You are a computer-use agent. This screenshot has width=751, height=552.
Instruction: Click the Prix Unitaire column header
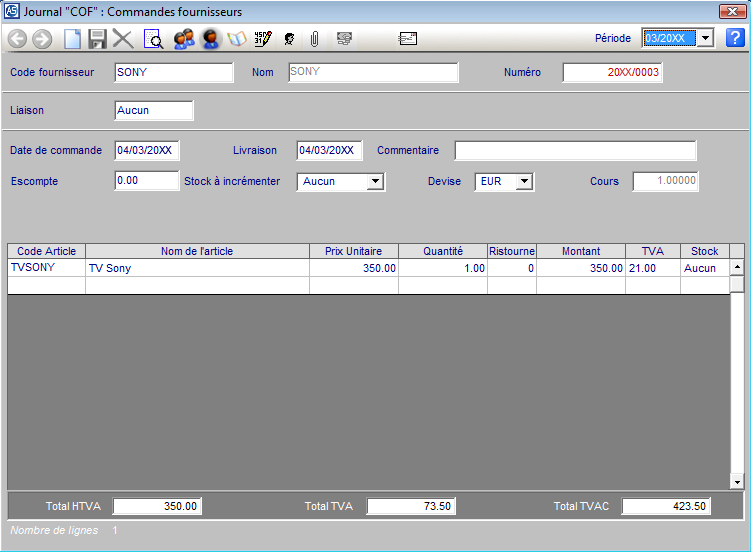coord(353,251)
